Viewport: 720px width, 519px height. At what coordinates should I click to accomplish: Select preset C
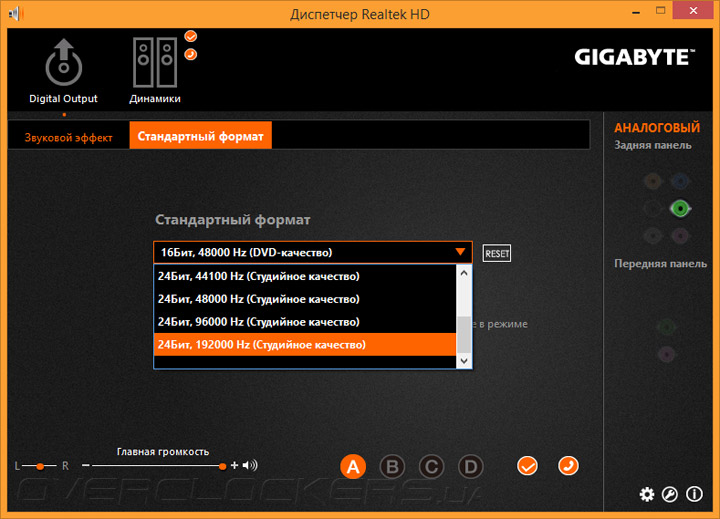coord(431,467)
